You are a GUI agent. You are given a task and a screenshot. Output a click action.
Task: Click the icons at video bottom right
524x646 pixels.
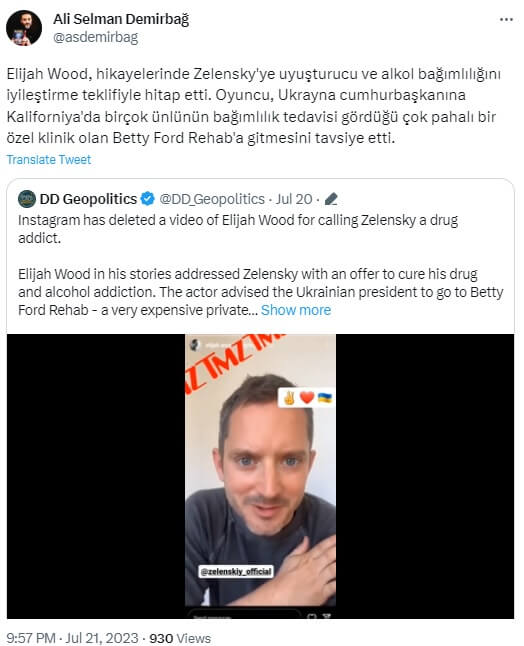click(319, 616)
